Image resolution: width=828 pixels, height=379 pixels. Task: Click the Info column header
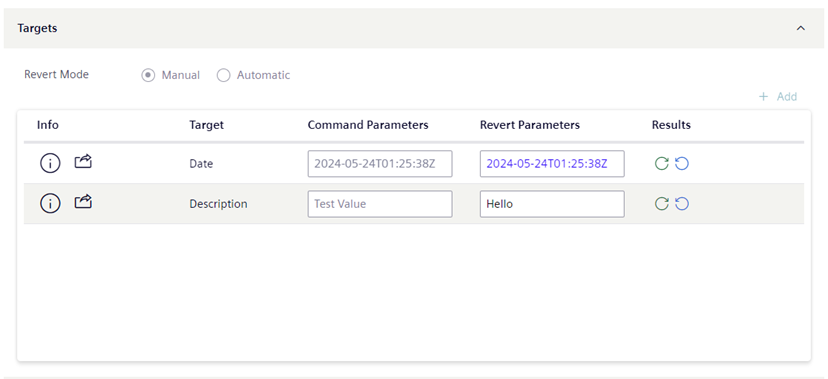[x=48, y=125]
